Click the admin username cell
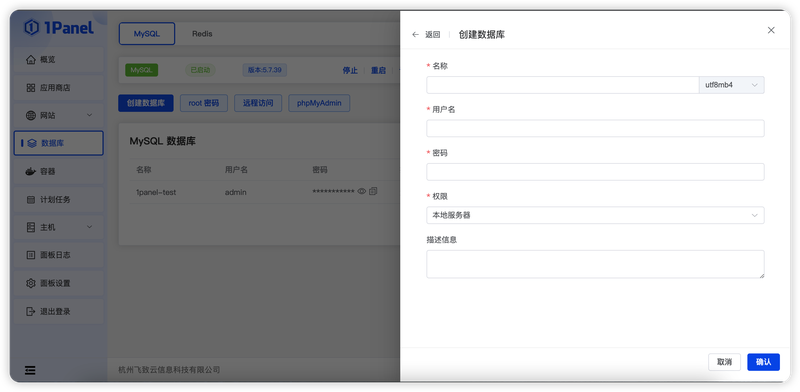 pos(236,192)
